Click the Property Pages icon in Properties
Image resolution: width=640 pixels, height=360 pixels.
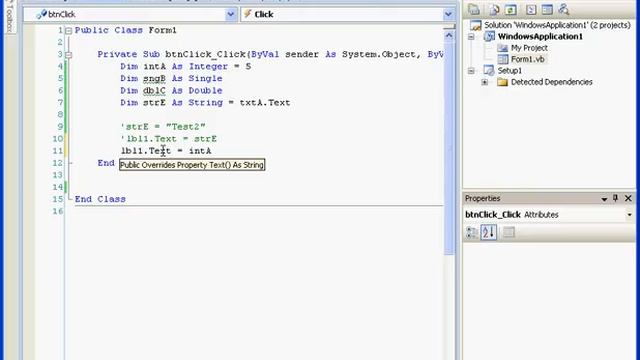click(509, 232)
